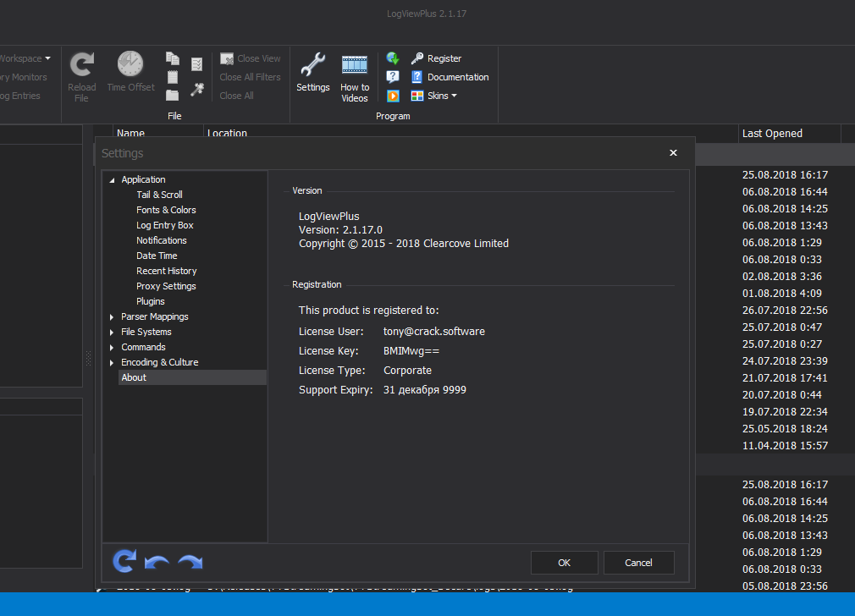Image resolution: width=855 pixels, height=616 pixels.
Task: Expand the Parser Mappings node
Action: 112,316
